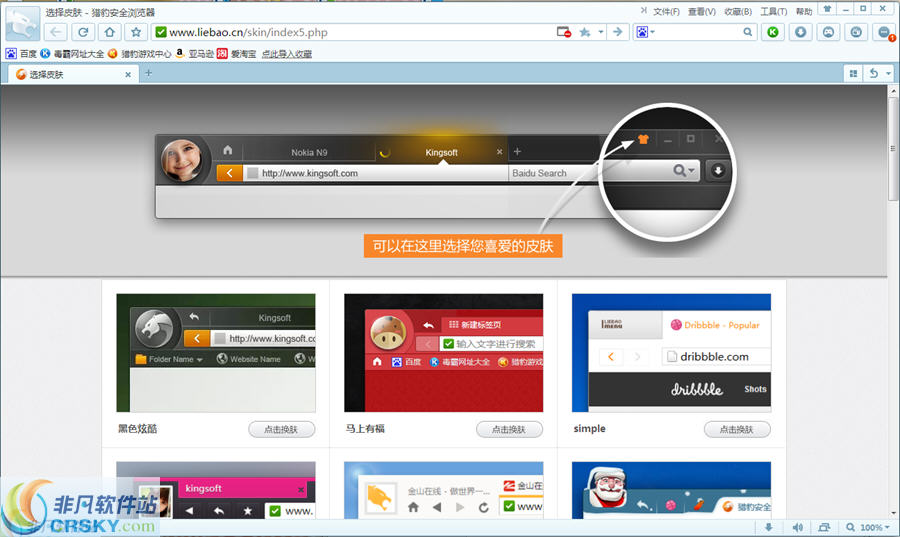This screenshot has height=537, width=900.
Task: Open the 猎豹游戏中心 bookmark
Action: pos(139,53)
